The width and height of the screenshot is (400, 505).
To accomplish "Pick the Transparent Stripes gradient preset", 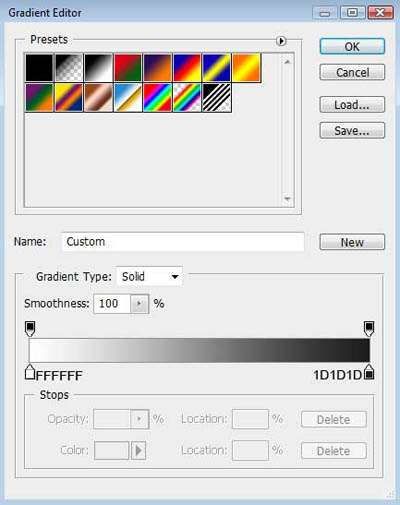I will point(217,97).
